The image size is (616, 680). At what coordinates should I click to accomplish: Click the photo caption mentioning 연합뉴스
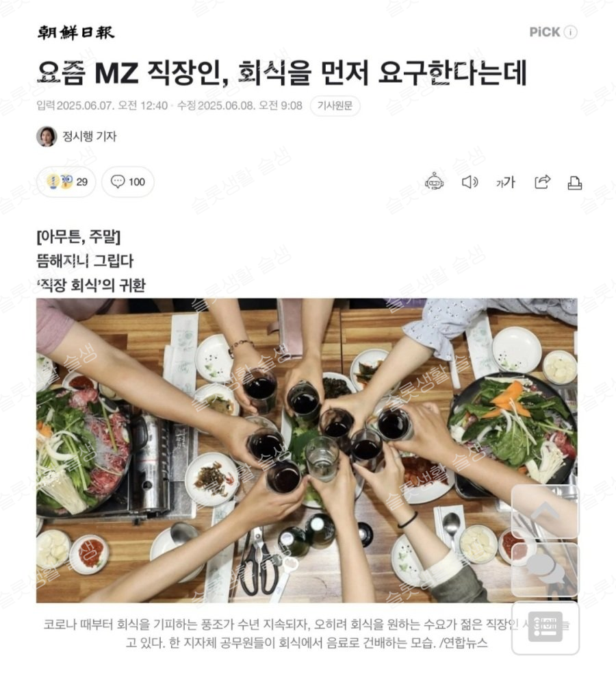click(x=307, y=633)
